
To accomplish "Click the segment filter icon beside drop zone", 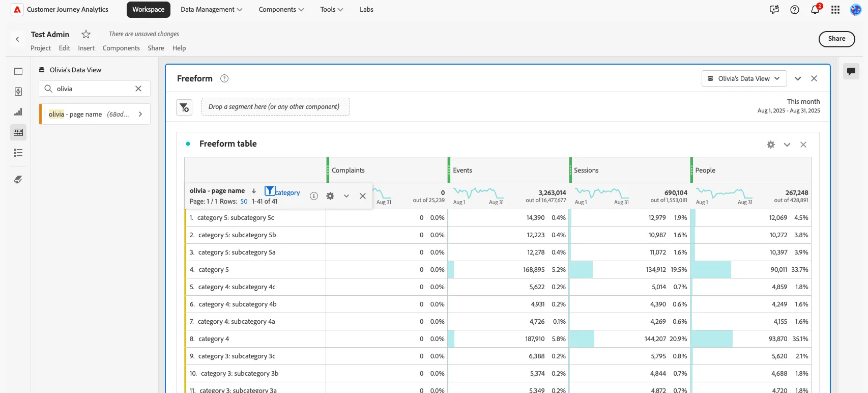I will click(x=184, y=107).
